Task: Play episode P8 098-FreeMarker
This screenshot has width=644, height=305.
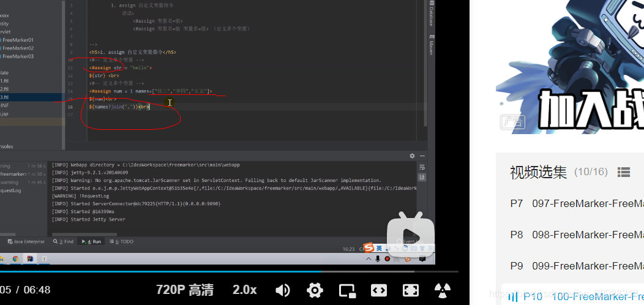Action: click(577, 235)
